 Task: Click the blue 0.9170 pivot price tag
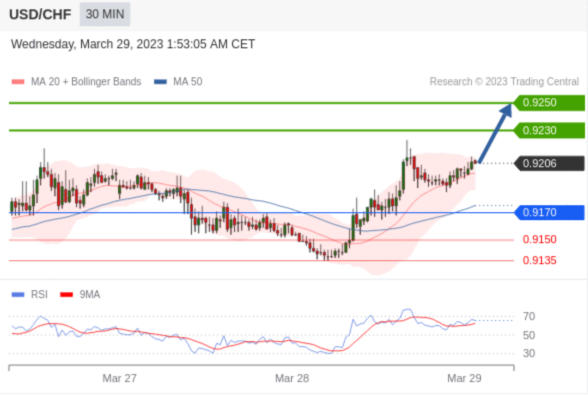[549, 213]
